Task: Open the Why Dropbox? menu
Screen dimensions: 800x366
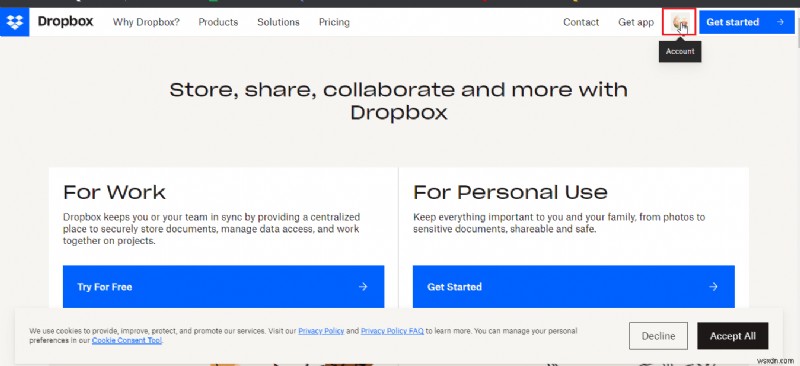Action: pos(146,22)
